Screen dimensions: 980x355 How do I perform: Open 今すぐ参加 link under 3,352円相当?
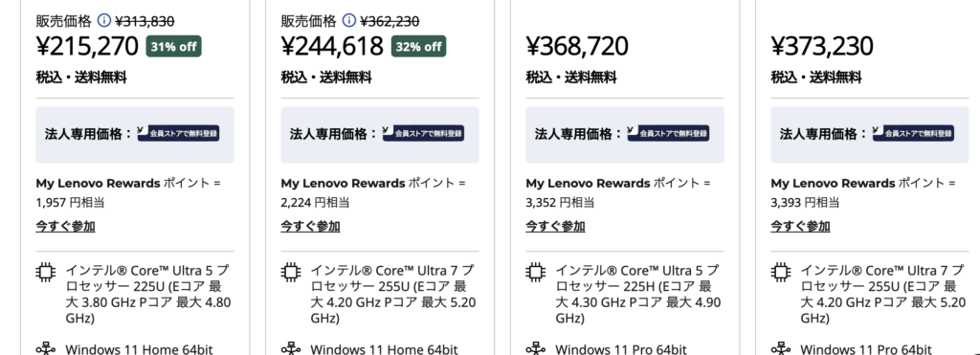[556, 226]
